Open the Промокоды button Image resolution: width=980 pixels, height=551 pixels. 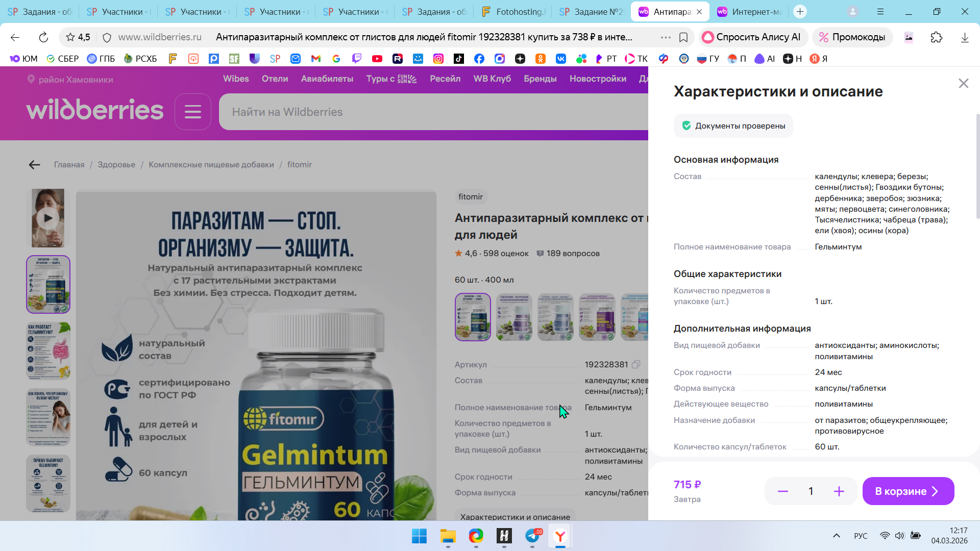(852, 37)
